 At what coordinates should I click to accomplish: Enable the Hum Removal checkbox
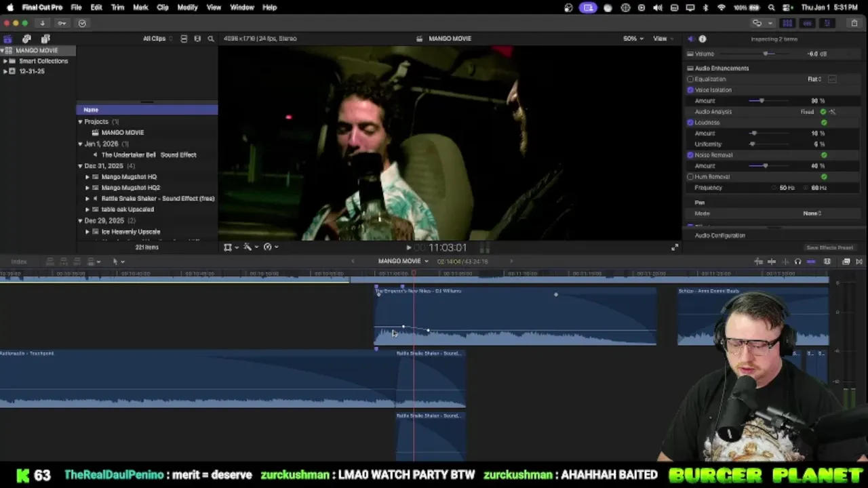(690, 177)
